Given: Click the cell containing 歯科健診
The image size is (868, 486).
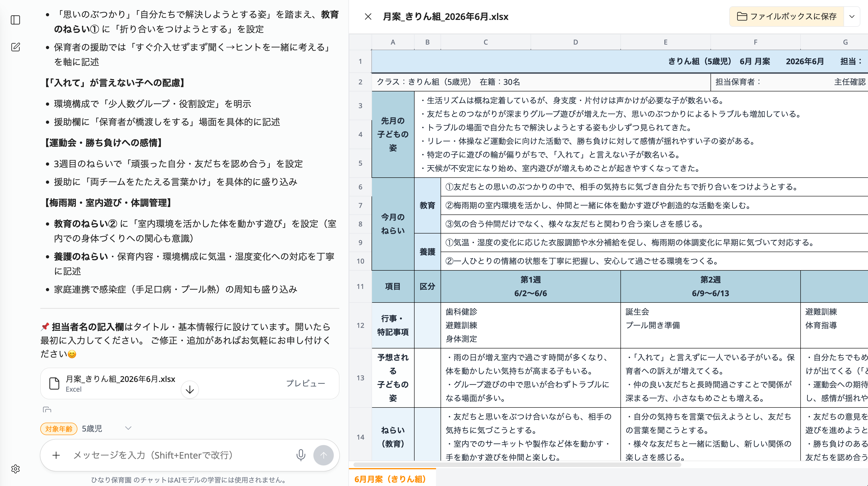Looking at the screenshot, I should [x=531, y=325].
